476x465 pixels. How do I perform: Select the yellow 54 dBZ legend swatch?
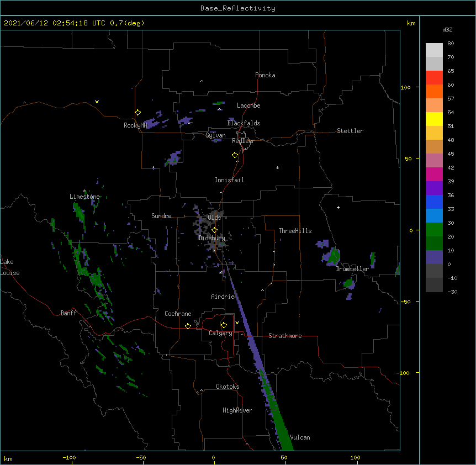[434, 119]
